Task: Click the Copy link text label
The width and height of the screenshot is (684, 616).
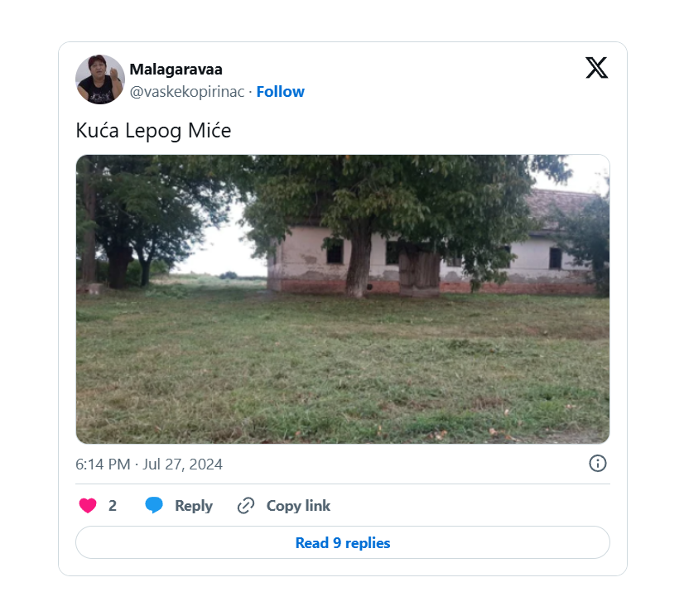Action: pyautogui.click(x=298, y=506)
